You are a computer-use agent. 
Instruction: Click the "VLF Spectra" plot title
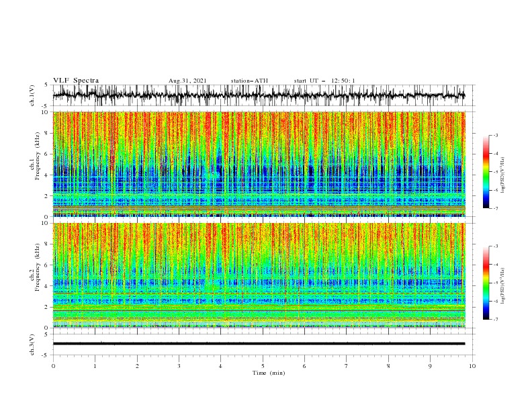coord(76,81)
